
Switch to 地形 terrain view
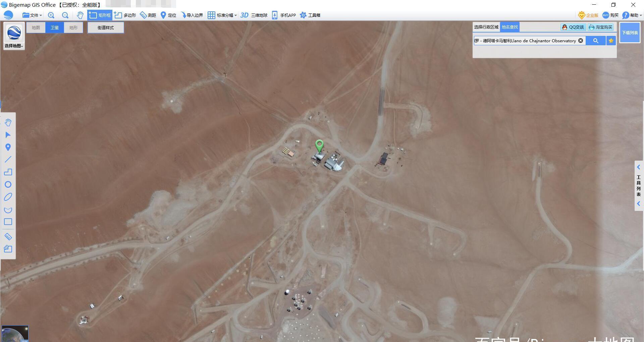73,27
